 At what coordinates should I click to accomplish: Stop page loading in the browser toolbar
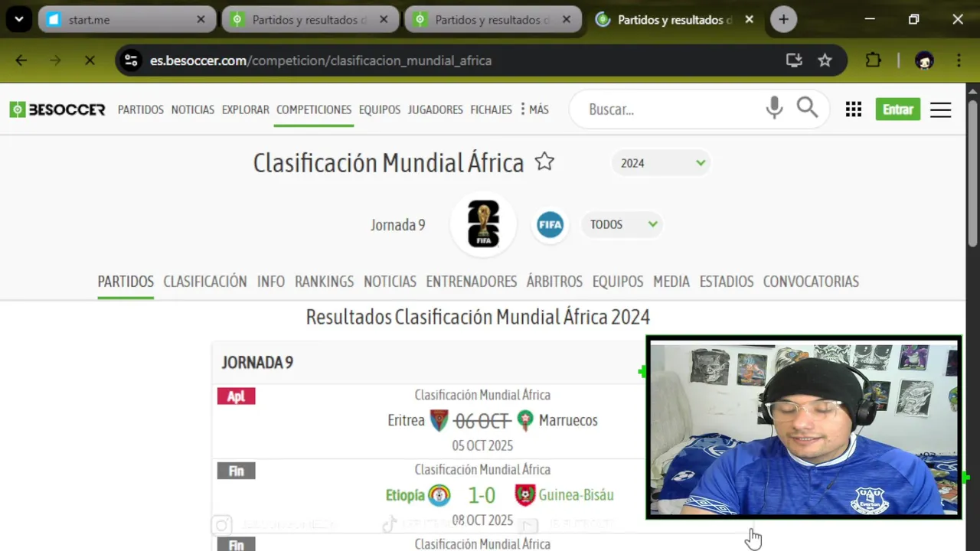90,60
